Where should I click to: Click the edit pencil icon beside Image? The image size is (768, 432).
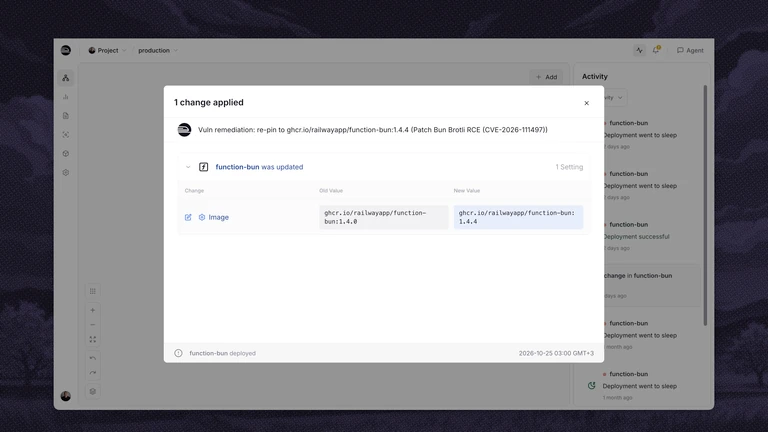(x=188, y=217)
